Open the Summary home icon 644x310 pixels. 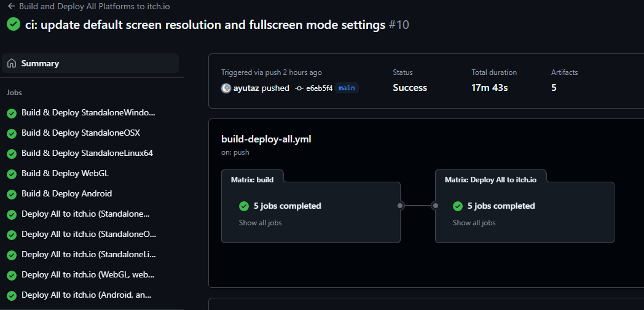[12, 63]
